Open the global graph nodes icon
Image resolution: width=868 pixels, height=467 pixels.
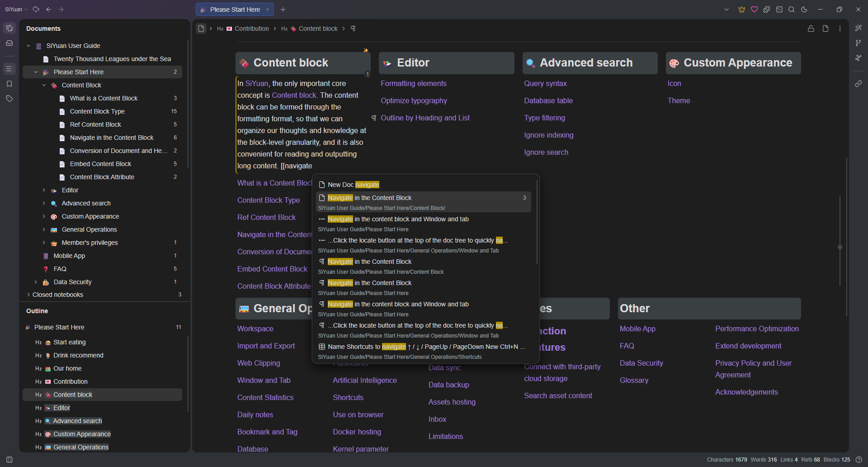[859, 58]
